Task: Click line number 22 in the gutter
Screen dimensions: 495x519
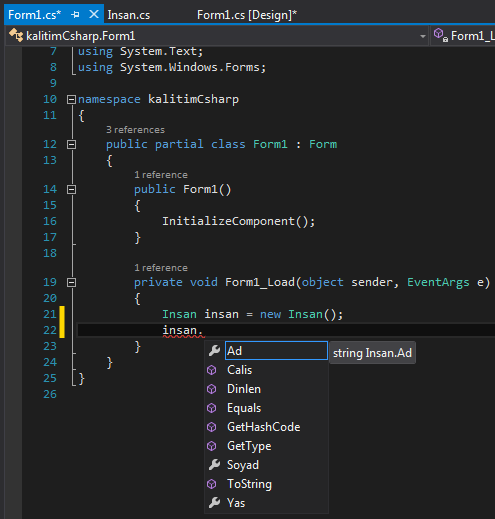Action: pos(50,330)
